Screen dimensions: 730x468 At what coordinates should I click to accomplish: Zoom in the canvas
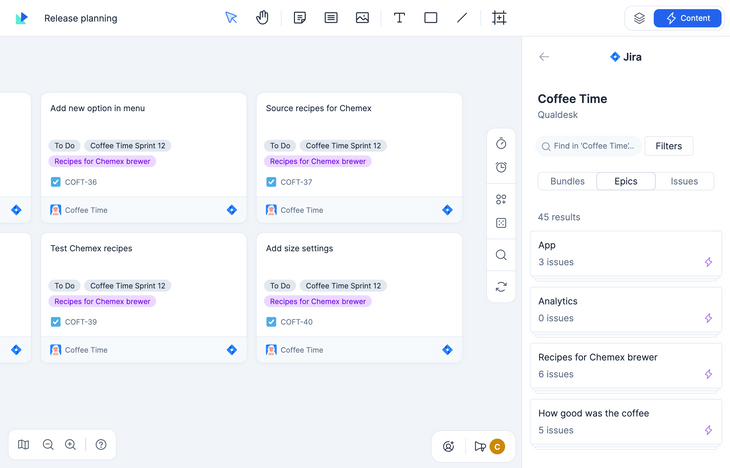pyautogui.click(x=70, y=445)
